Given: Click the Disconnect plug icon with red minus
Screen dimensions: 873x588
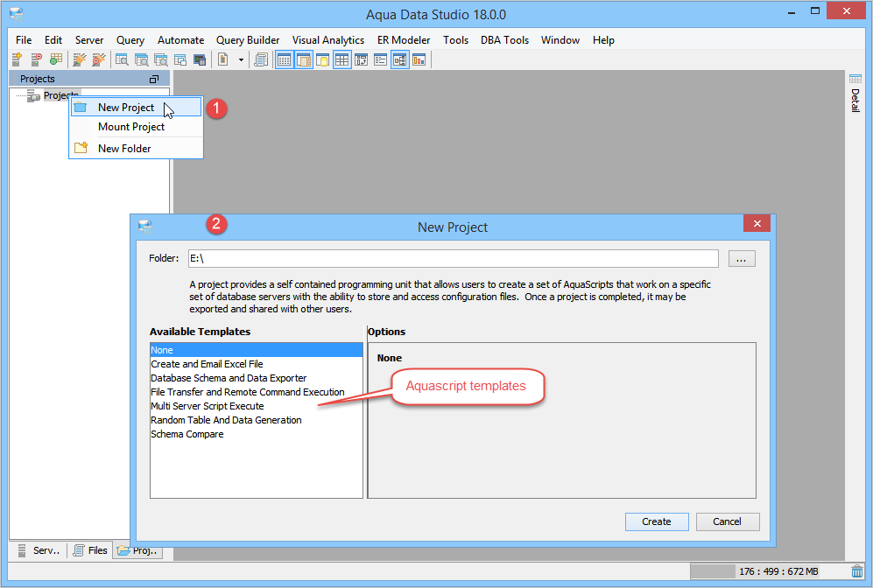Looking at the screenshot, I should (x=99, y=59).
